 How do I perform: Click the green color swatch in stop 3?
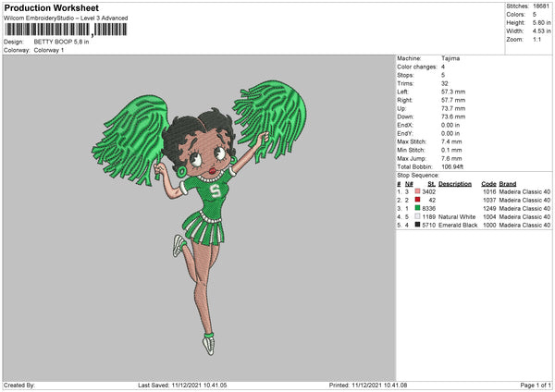point(417,208)
